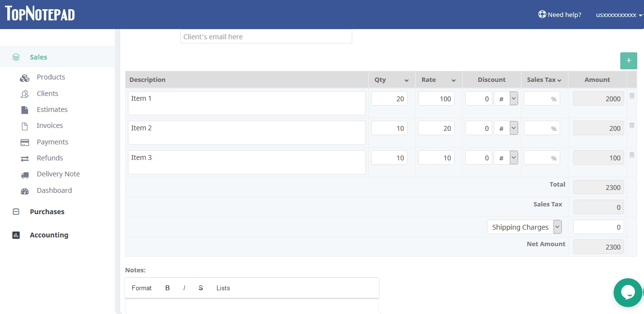Open Delivery Note from the sidebar
644x314 pixels.
coord(25,174)
